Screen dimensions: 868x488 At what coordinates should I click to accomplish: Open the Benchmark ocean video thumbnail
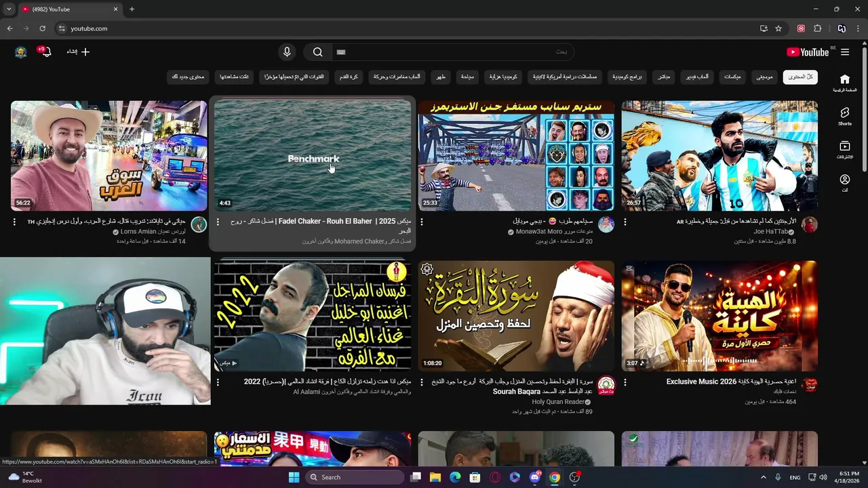(313, 156)
